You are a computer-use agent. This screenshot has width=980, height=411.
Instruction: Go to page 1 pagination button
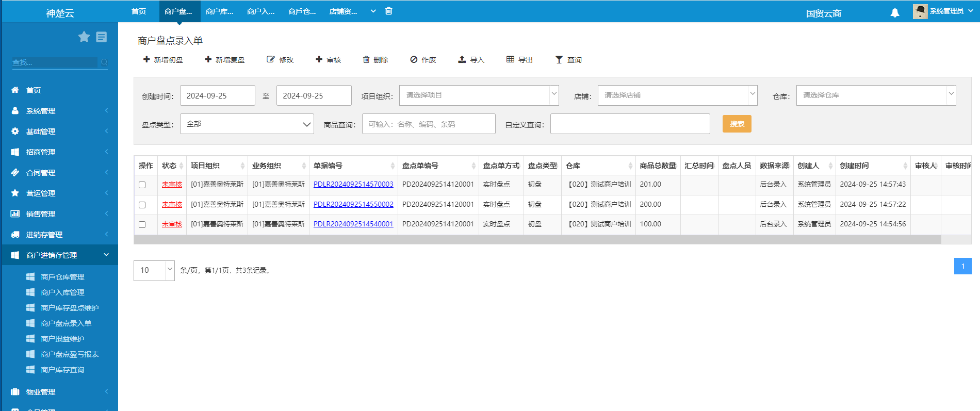click(x=963, y=266)
